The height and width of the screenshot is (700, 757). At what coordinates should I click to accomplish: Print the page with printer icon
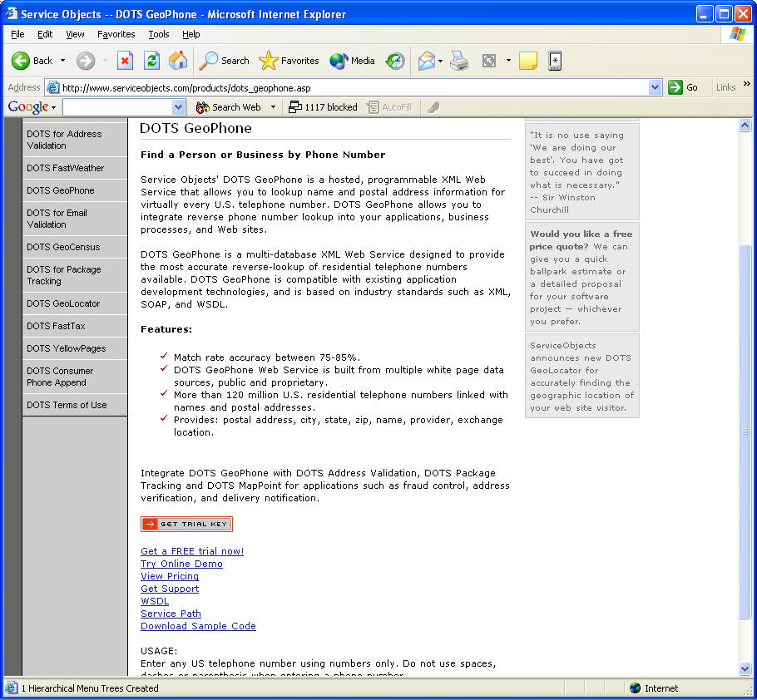(x=459, y=61)
